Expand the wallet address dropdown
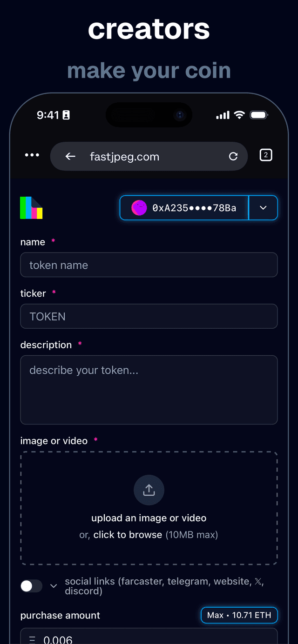 [264, 208]
